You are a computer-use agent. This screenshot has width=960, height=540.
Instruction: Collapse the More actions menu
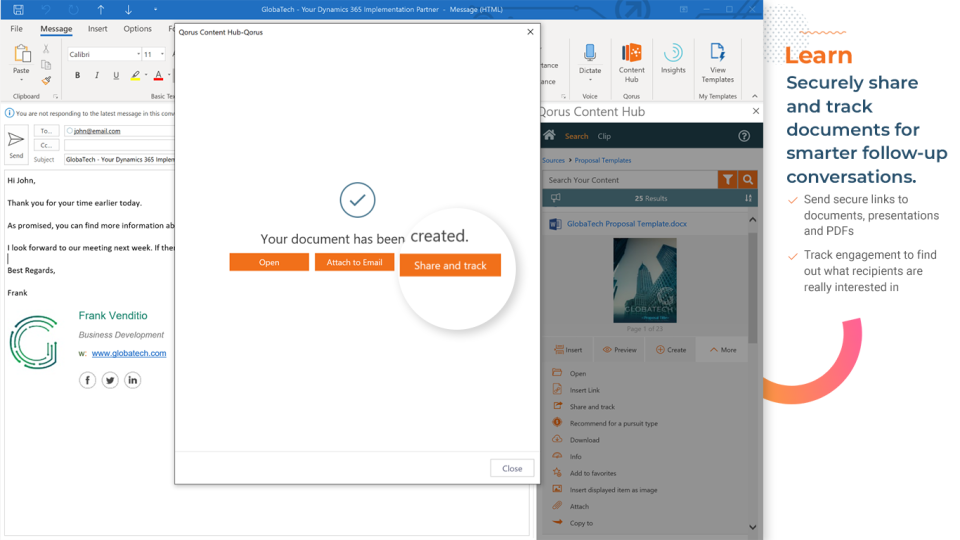click(x=722, y=350)
